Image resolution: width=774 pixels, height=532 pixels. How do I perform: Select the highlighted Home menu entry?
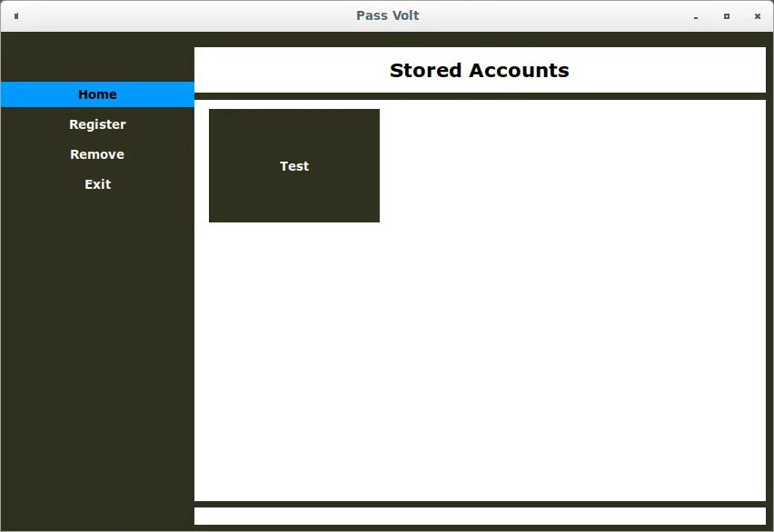click(97, 94)
